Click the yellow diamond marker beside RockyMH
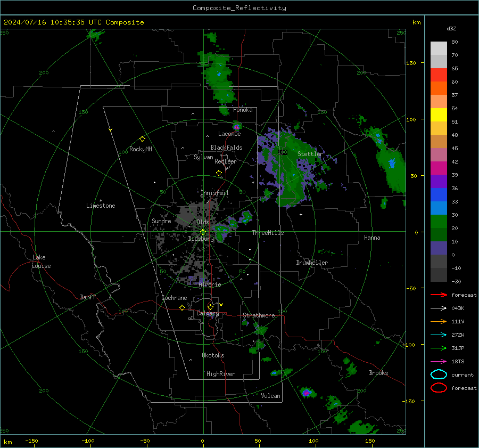The height and width of the screenshot is (448, 479). pyautogui.click(x=142, y=139)
